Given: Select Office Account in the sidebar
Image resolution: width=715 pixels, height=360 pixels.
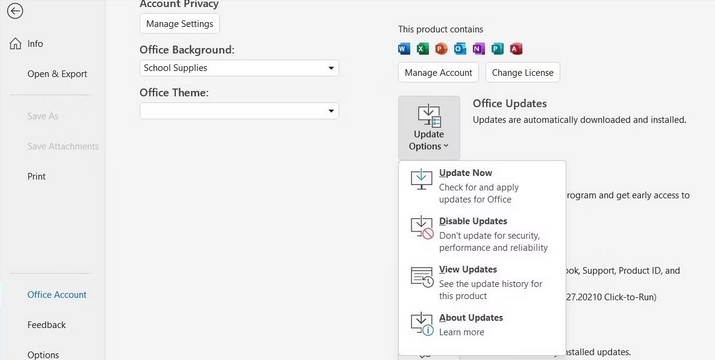Looking at the screenshot, I should pyautogui.click(x=57, y=295).
